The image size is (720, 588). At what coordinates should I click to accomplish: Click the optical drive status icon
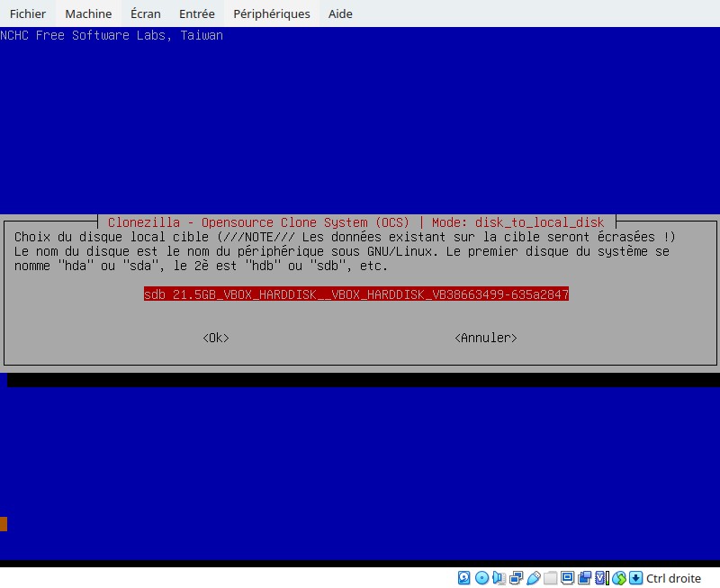(x=481, y=578)
